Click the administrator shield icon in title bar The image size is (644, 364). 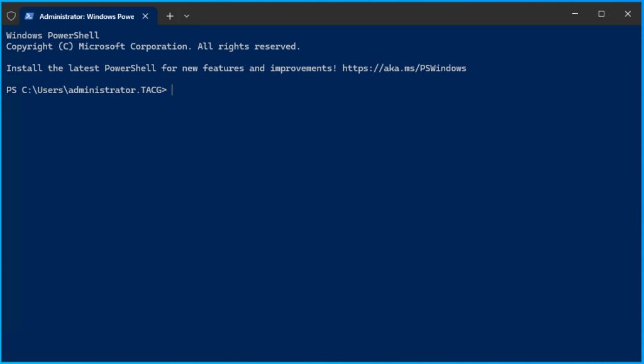click(x=11, y=16)
